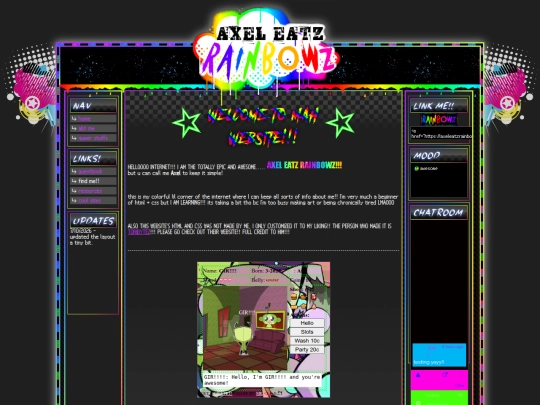Go to the 'abt me' page
This screenshot has width=540, height=405.
click(86, 128)
